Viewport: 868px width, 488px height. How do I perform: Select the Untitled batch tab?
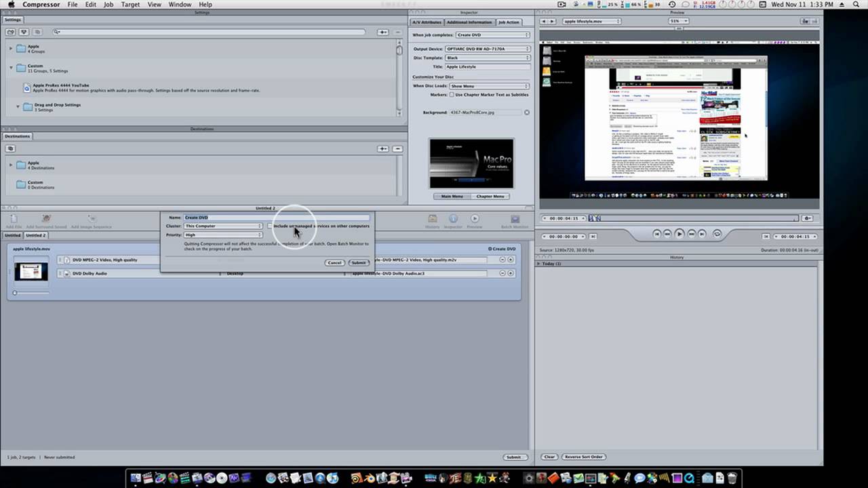[x=12, y=235]
